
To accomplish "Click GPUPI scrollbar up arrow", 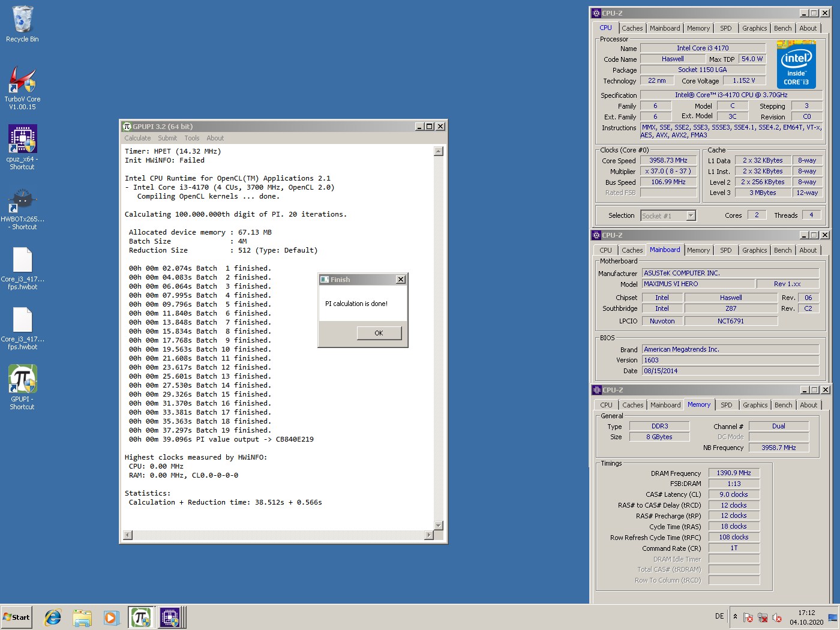I will tap(438, 151).
